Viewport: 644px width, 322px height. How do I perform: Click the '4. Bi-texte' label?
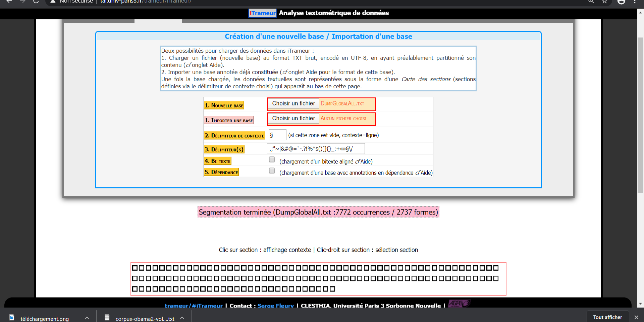pos(218,161)
